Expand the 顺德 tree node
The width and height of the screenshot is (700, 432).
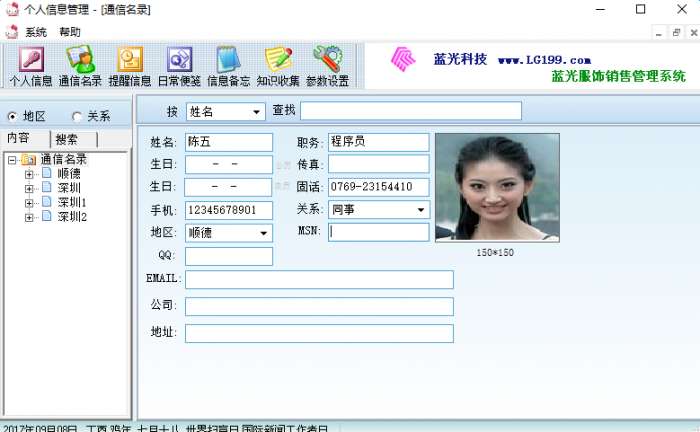pyautogui.click(x=29, y=174)
